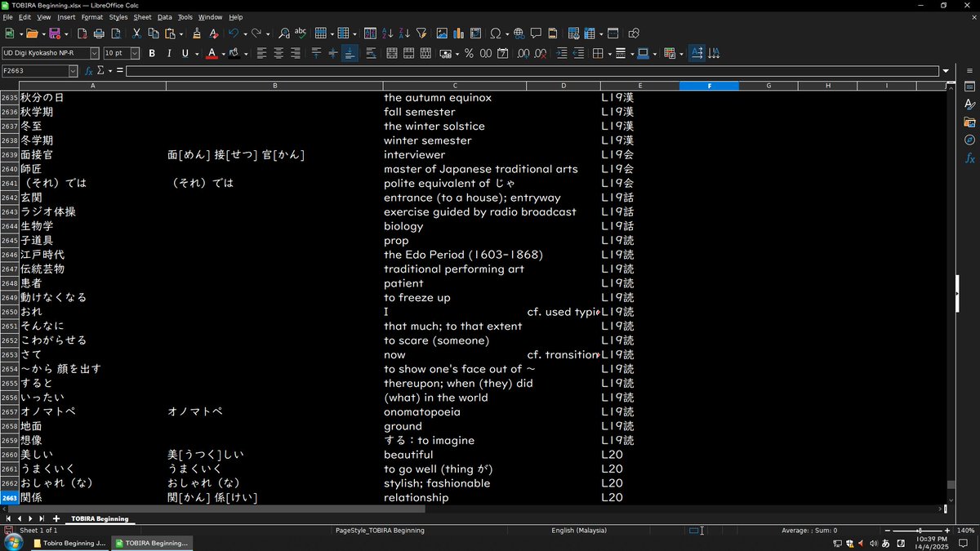
Task: Expand the background color dropdown arrow
Action: click(x=245, y=53)
